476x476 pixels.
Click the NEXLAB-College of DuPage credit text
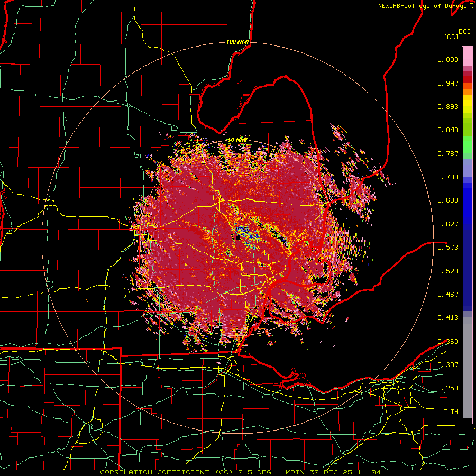[x=423, y=6]
